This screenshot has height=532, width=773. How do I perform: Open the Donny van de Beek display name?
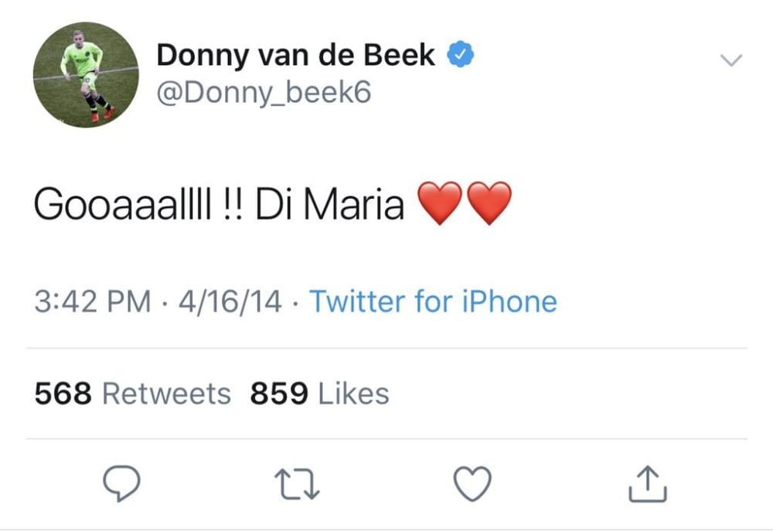click(295, 56)
